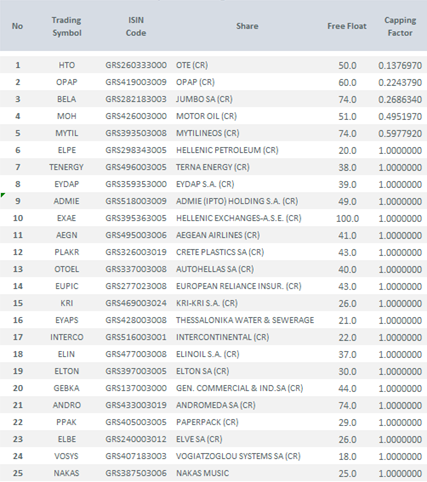Select the ANDROMEDA SA (CR) cell
Image resolution: width=427 pixels, height=482 pixels.
pos(216,405)
